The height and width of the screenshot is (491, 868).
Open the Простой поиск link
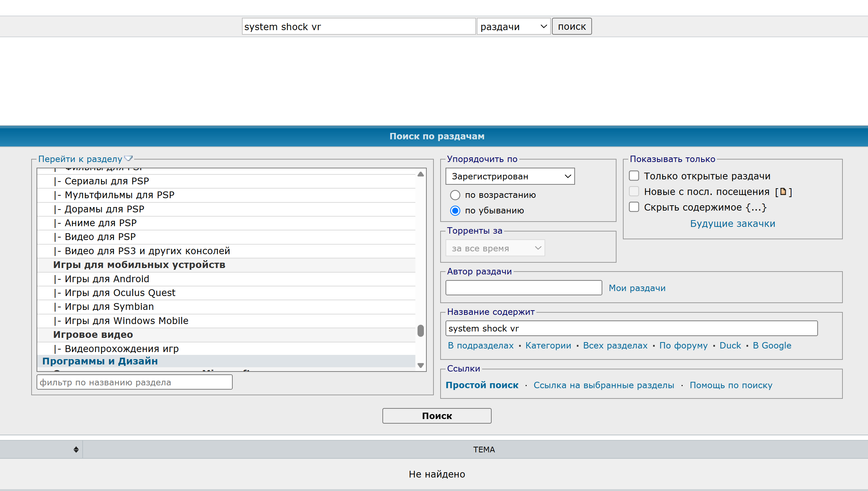click(x=482, y=385)
